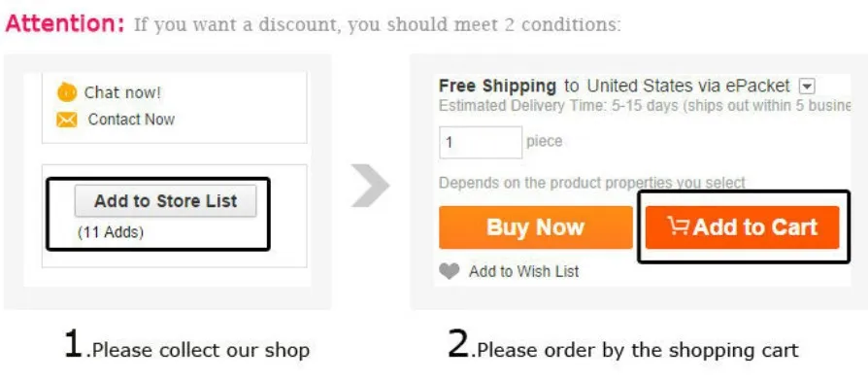Click the Add to Cart button label

click(x=754, y=226)
